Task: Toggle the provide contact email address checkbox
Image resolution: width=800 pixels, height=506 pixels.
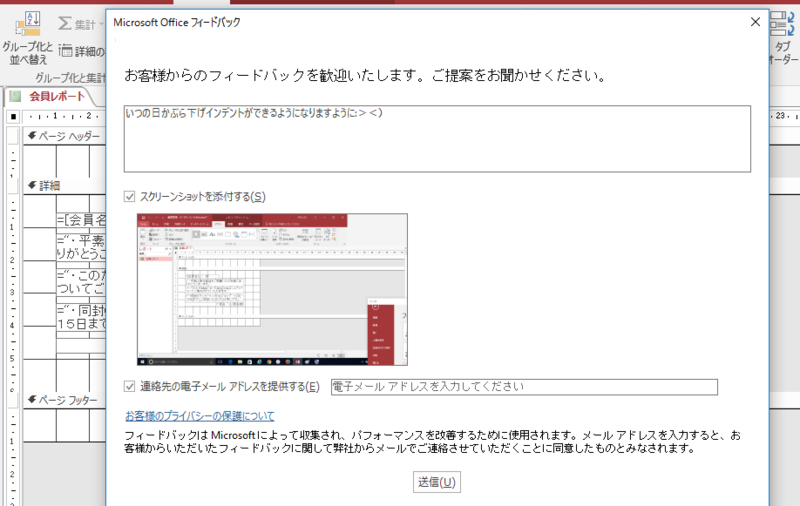Action: [x=130, y=386]
